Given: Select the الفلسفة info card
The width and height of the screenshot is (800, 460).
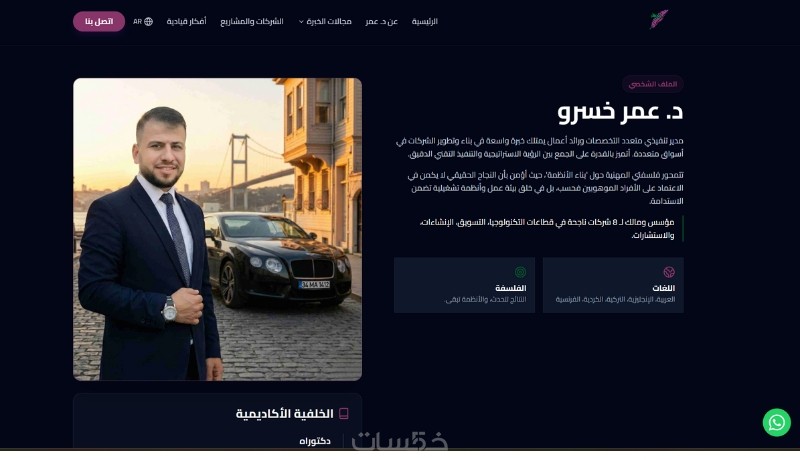Looking at the screenshot, I should [464, 285].
